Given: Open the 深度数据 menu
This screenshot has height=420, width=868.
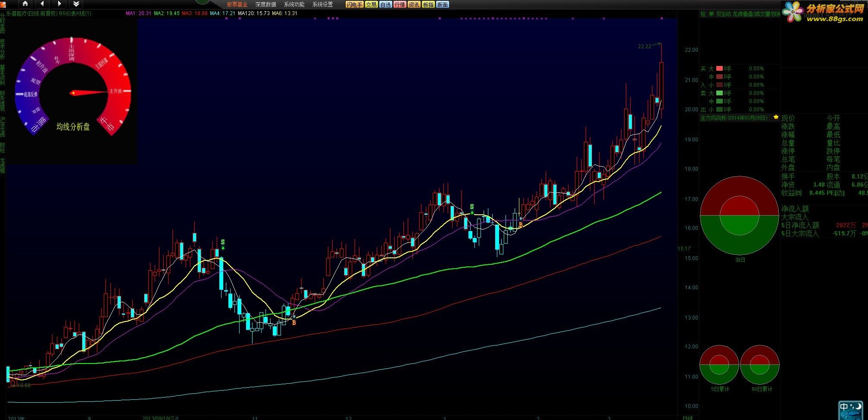Looking at the screenshot, I should (x=265, y=4).
